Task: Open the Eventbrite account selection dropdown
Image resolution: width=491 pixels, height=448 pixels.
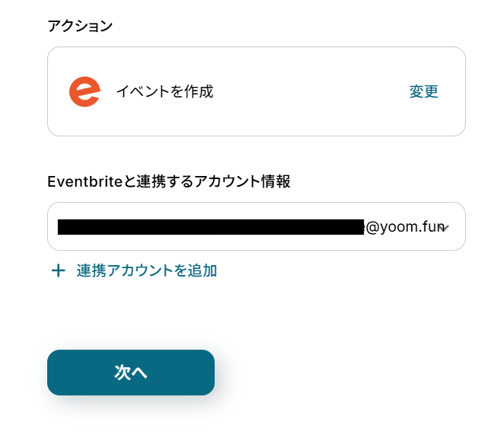Action: (256, 226)
